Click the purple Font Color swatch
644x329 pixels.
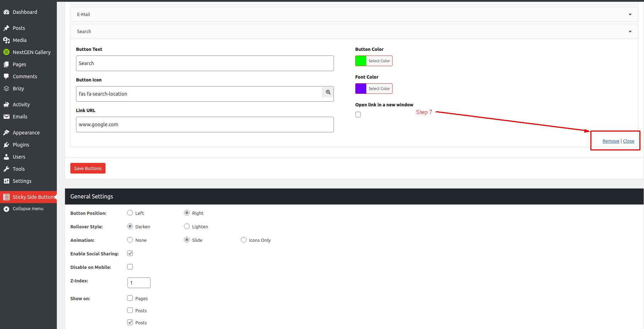[361, 89]
